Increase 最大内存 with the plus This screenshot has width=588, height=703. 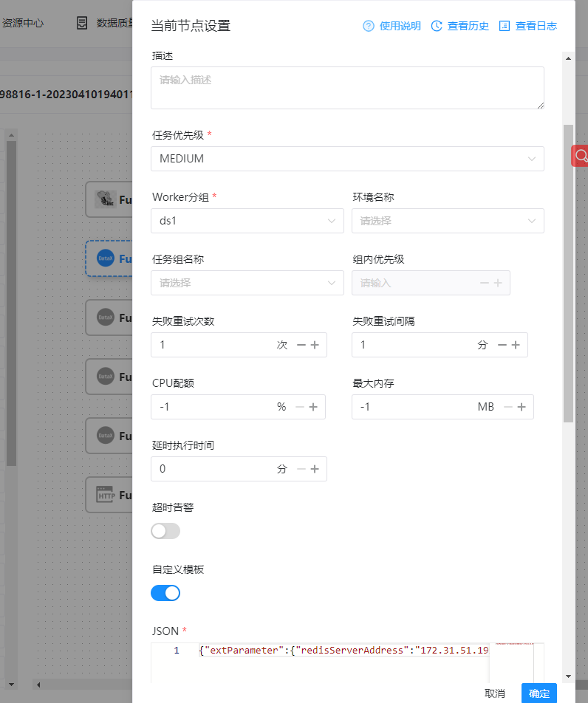pos(522,407)
